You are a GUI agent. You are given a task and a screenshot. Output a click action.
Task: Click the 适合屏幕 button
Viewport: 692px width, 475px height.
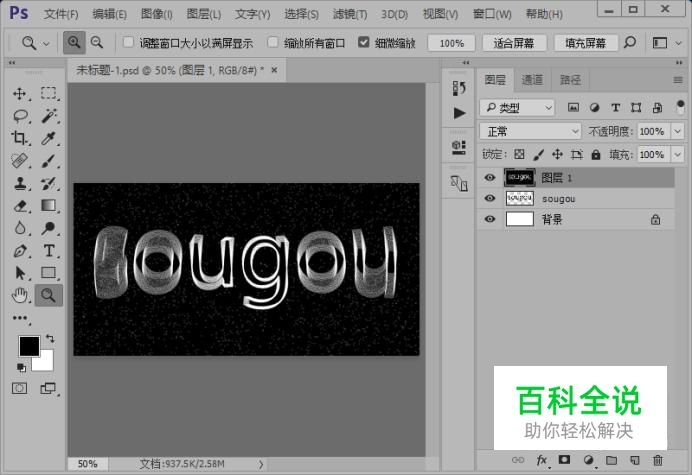(x=514, y=43)
